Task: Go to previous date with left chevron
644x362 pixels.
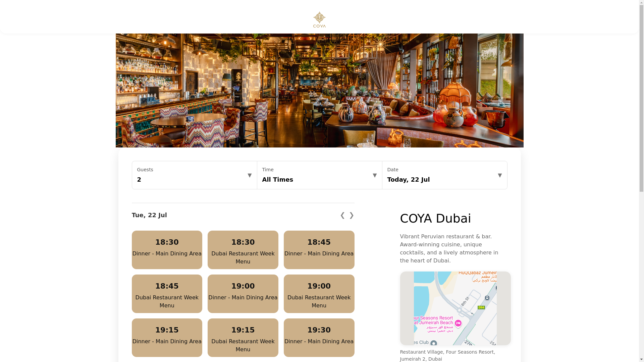Action: [x=342, y=215]
